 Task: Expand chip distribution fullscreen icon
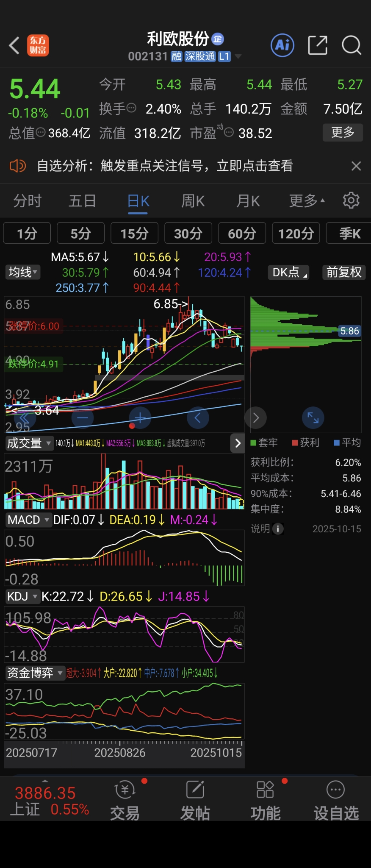[313, 418]
